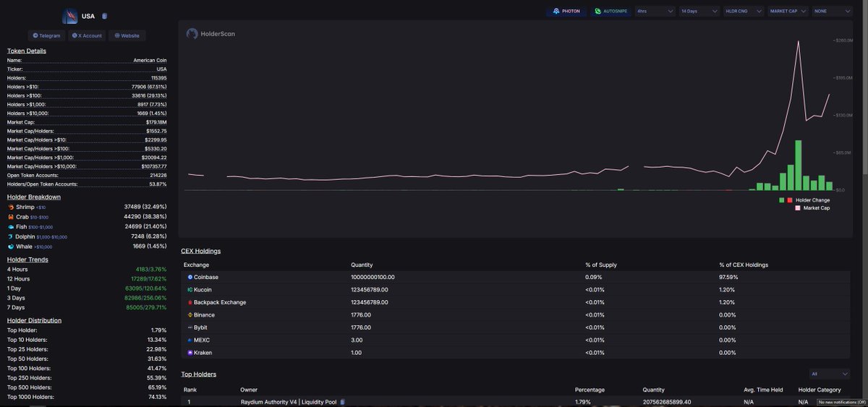
Task: Expand the 14 Days range dropdown
Action: (699, 12)
